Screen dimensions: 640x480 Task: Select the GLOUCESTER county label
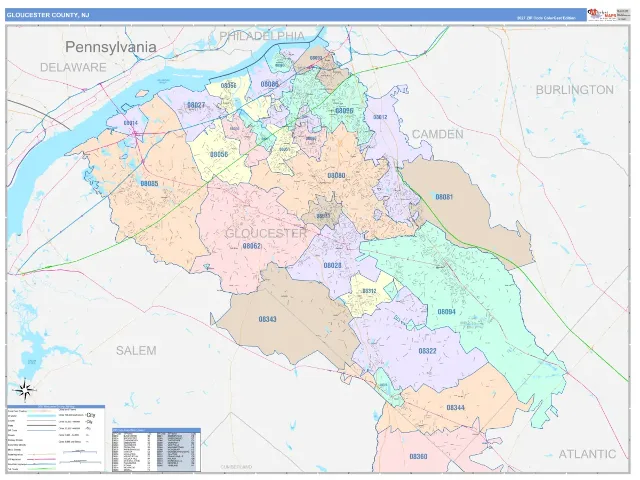(266, 233)
